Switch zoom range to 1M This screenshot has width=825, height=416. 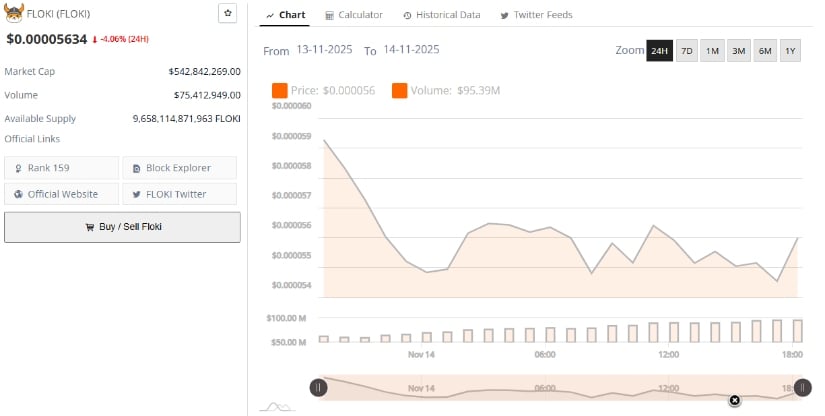713,50
